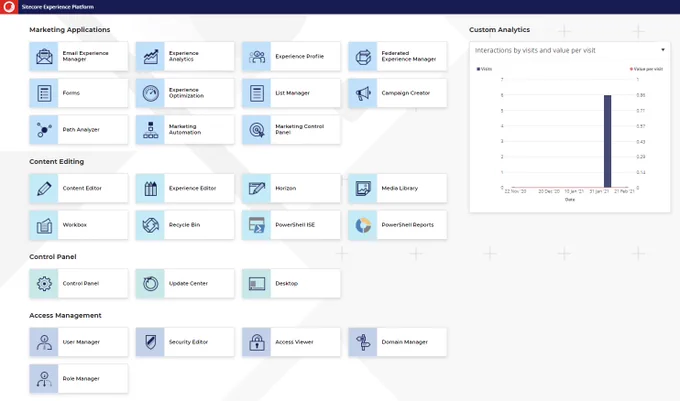Open Email Experience Manager envelope icon
The width and height of the screenshot is (680, 401).
click(44, 56)
